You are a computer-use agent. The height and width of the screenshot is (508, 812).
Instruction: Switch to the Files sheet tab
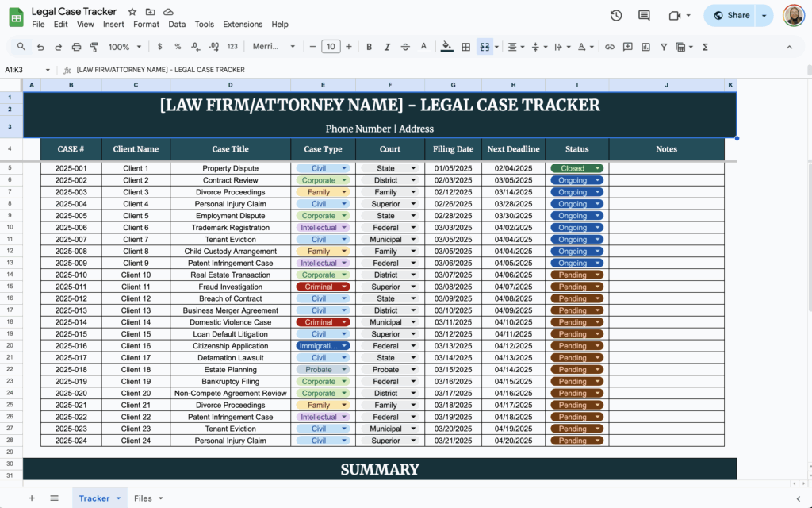click(144, 498)
